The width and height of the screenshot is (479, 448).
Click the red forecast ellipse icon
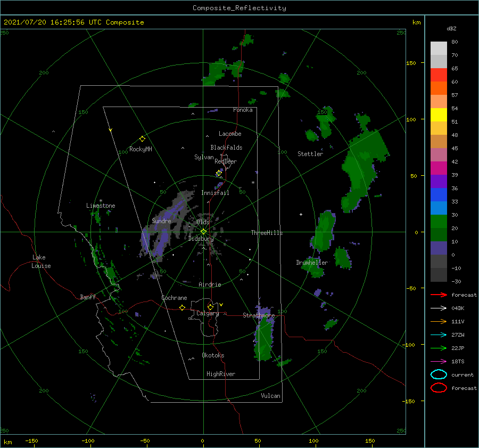coord(439,388)
